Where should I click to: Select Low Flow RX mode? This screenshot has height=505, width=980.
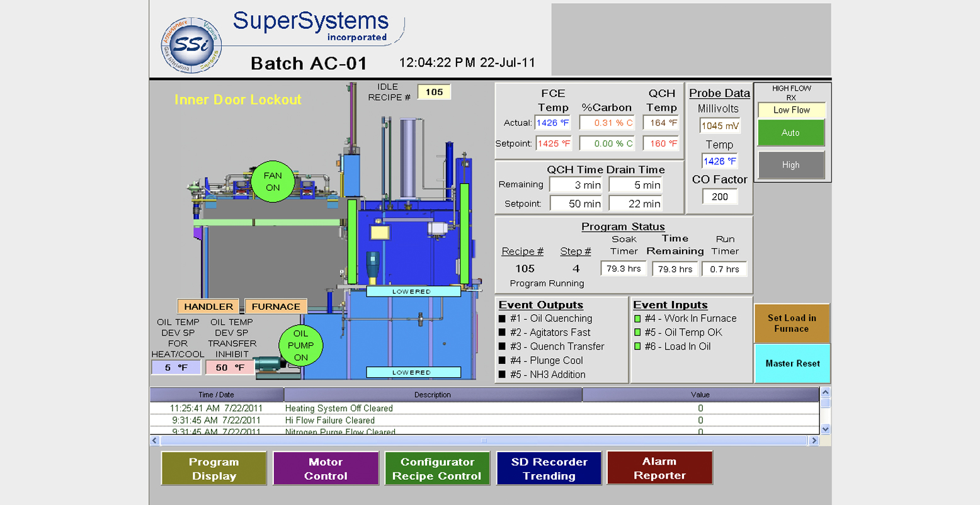coord(791,110)
